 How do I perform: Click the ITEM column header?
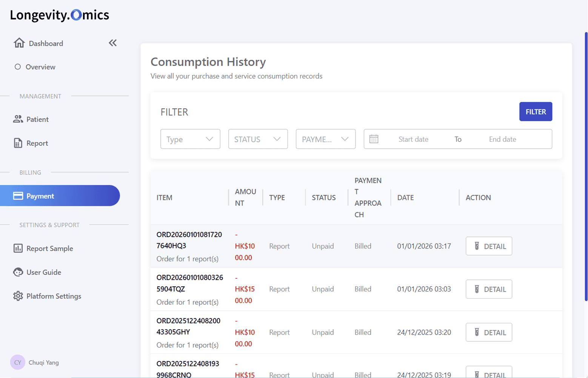click(x=165, y=197)
